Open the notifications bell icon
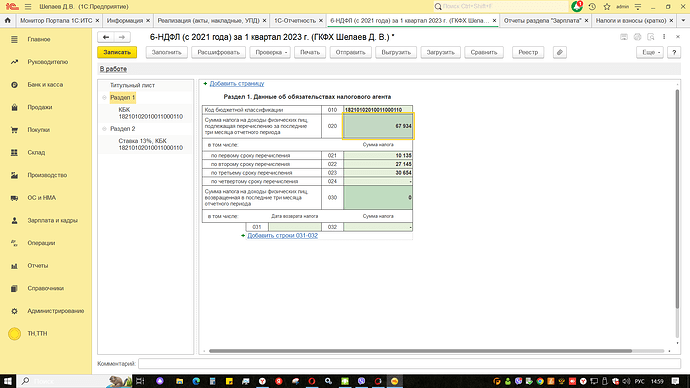Viewport: 690px width, 388px height. pyautogui.click(x=576, y=7)
